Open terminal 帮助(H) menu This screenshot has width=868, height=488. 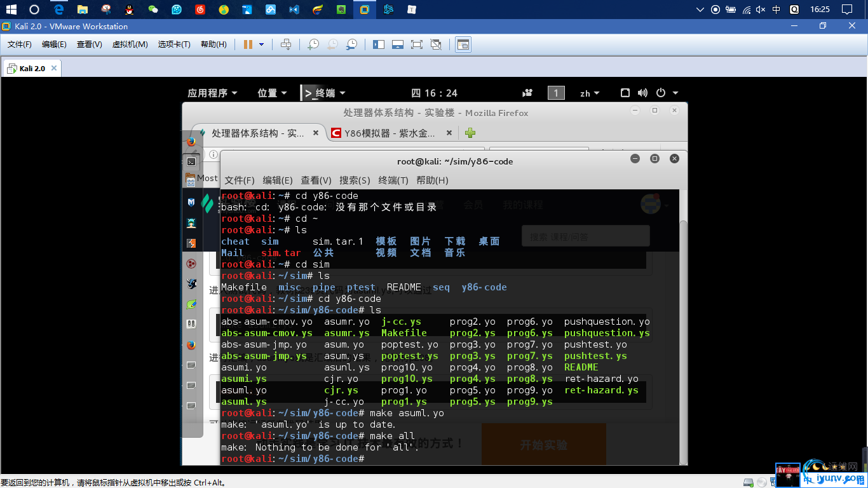(x=432, y=180)
